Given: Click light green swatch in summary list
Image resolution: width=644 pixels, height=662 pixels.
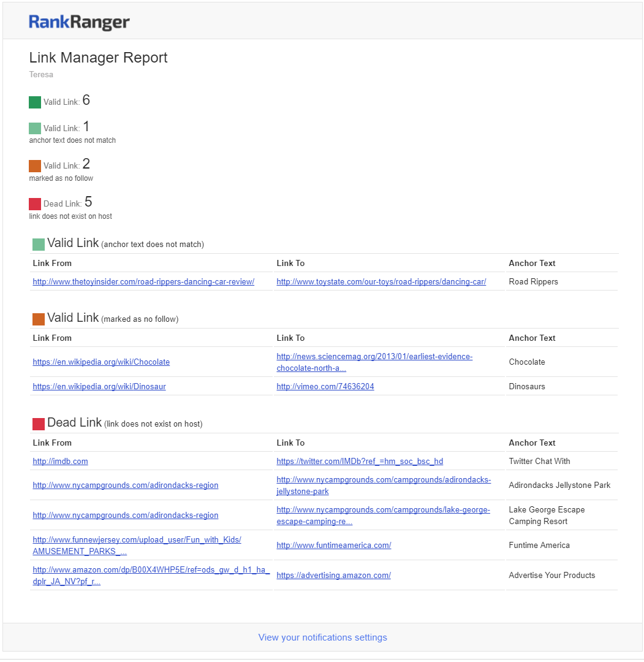Looking at the screenshot, I should (34, 128).
